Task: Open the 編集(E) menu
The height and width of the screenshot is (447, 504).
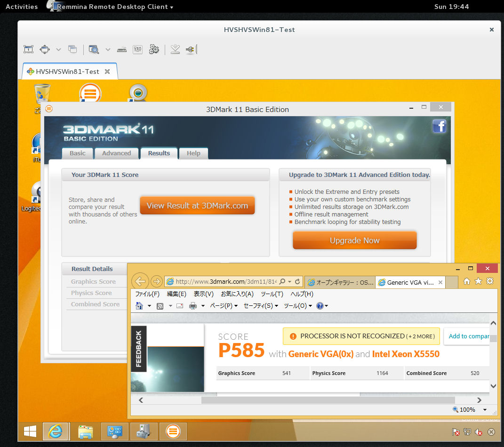Action: [176, 294]
